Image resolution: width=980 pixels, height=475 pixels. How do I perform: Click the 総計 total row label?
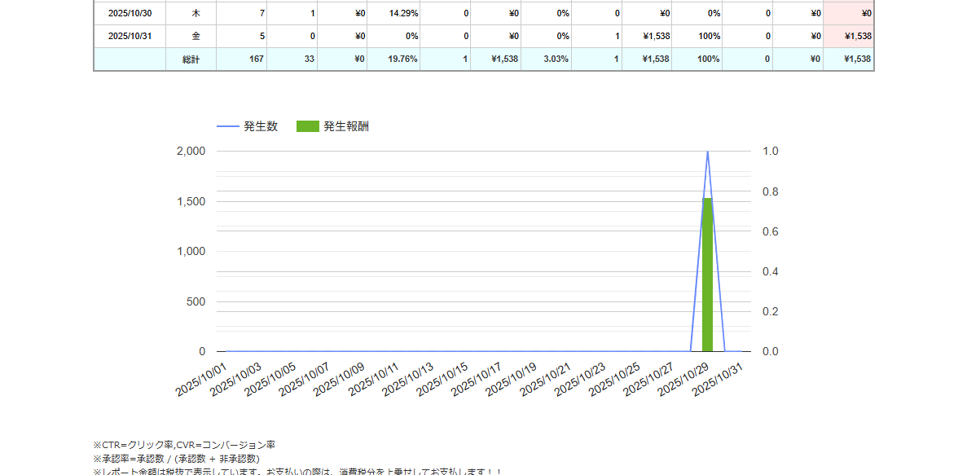(x=191, y=59)
